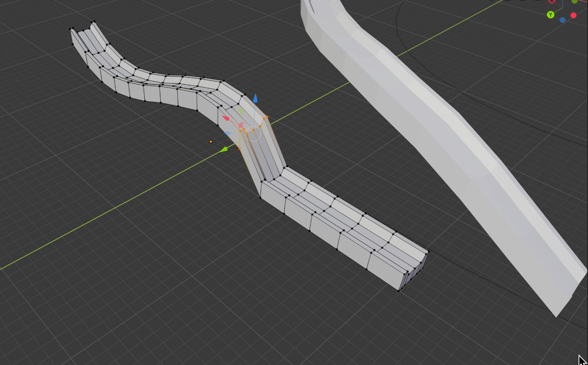
Task: Click the white circle at move gizmo center
Action: pos(253,134)
